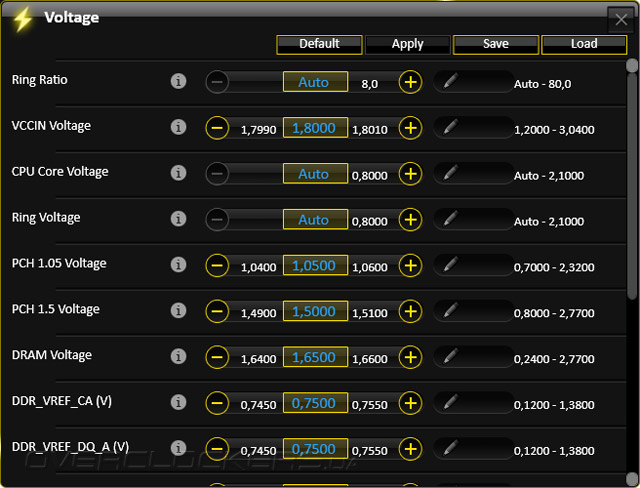The image size is (640, 488).
Task: Open info for VCCIN Voltage
Action: (x=178, y=127)
